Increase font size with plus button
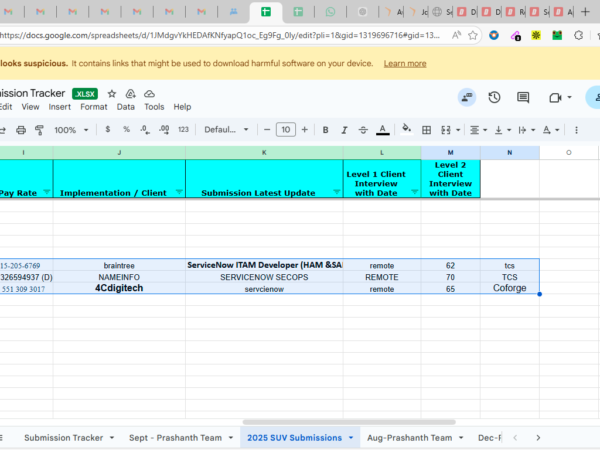The width and height of the screenshot is (600, 450). [x=306, y=129]
